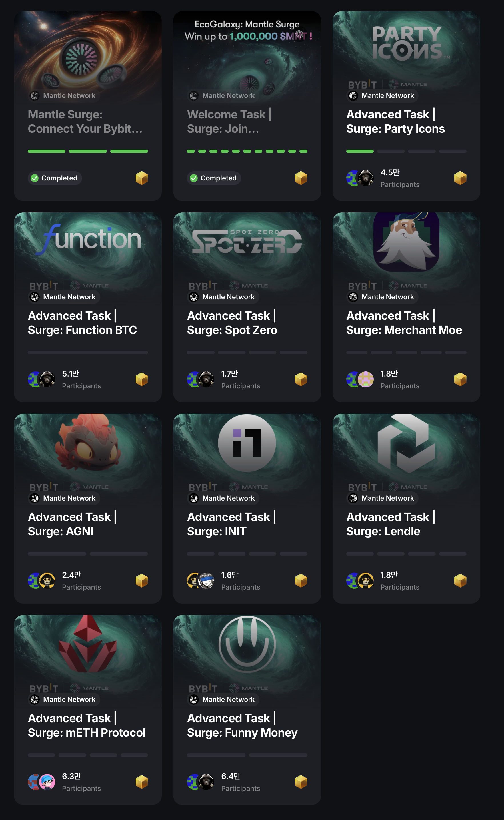Click the gold cube icon on Funny Money card
The image size is (504, 820).
301,782
